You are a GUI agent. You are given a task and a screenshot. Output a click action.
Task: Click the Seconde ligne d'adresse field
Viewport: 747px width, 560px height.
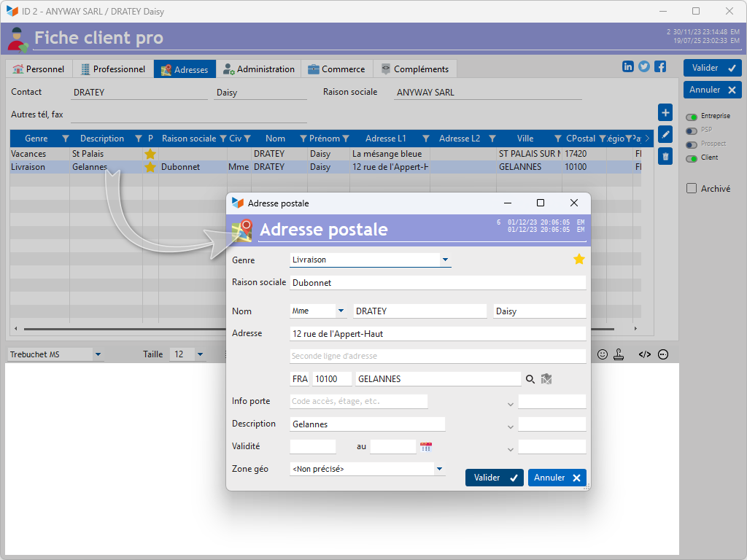pos(438,357)
